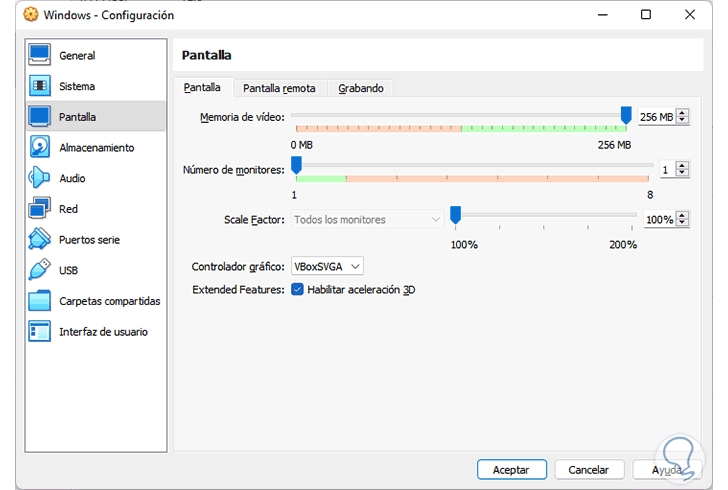728x490 pixels.
Task: Click the Número de monitores slider handle
Action: pyautogui.click(x=296, y=167)
